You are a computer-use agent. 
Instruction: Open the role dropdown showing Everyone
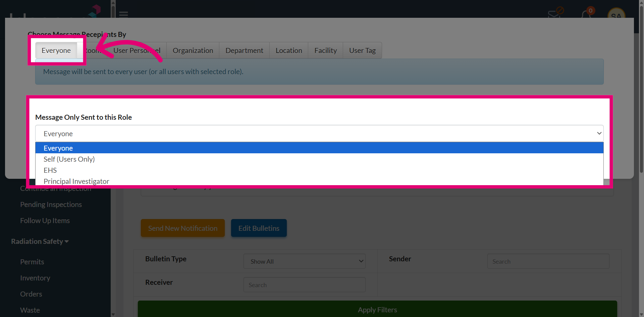[x=319, y=134]
